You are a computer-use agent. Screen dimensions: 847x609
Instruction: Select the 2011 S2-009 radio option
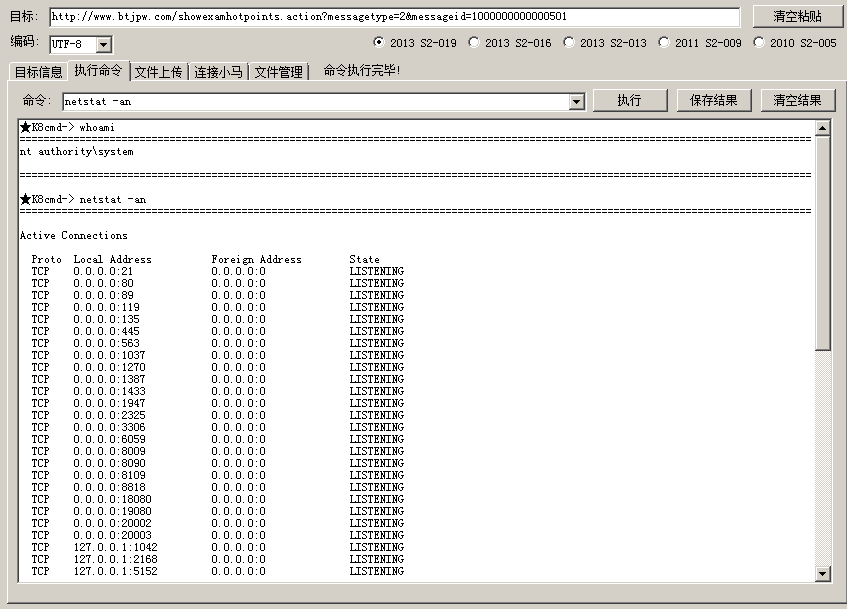coord(700,43)
